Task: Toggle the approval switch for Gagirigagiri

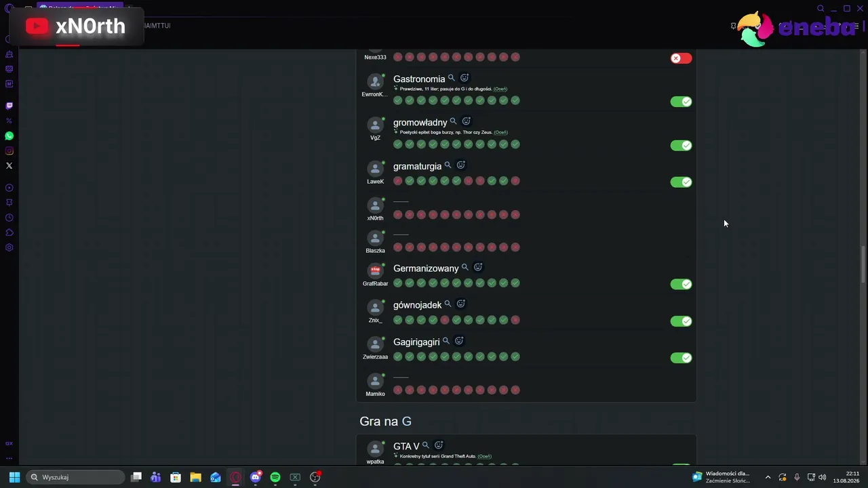Action: [681, 358]
